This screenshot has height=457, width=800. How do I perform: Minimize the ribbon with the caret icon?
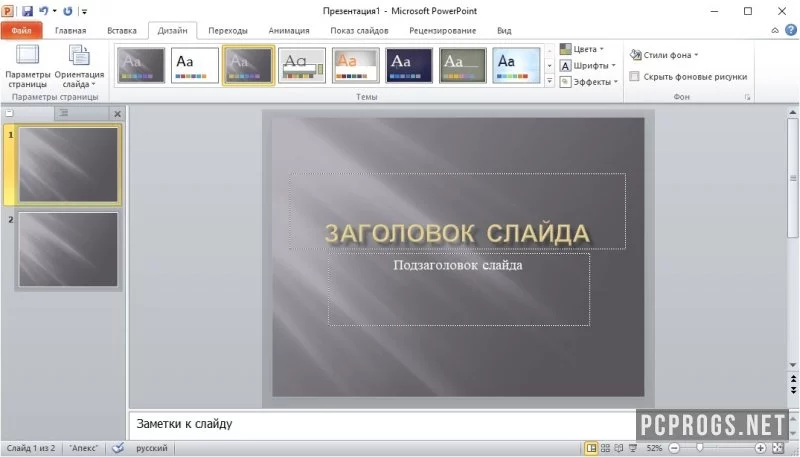pos(775,31)
